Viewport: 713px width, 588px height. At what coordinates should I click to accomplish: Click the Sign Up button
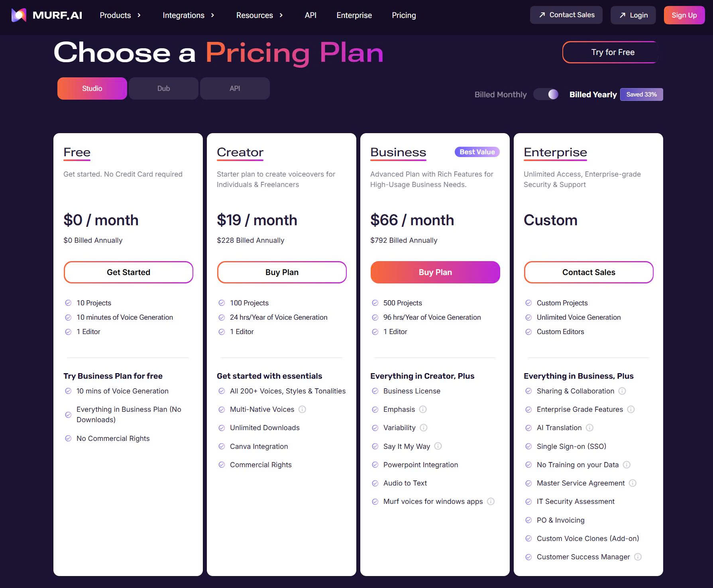684,15
